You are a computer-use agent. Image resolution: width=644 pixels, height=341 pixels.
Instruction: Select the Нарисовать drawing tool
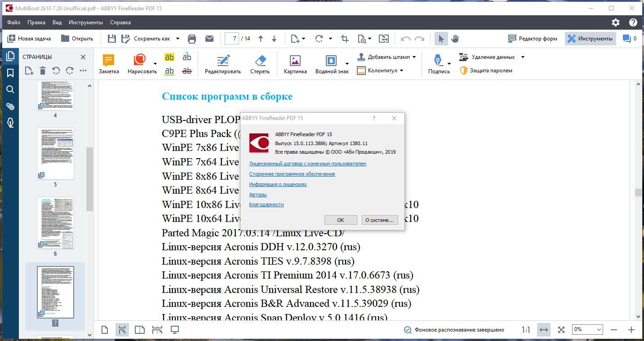(x=142, y=64)
